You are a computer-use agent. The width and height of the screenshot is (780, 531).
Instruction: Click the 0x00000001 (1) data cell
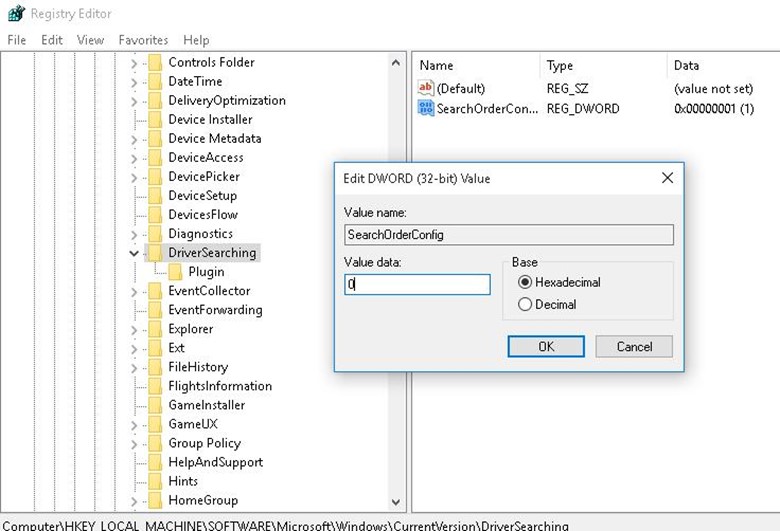point(714,108)
